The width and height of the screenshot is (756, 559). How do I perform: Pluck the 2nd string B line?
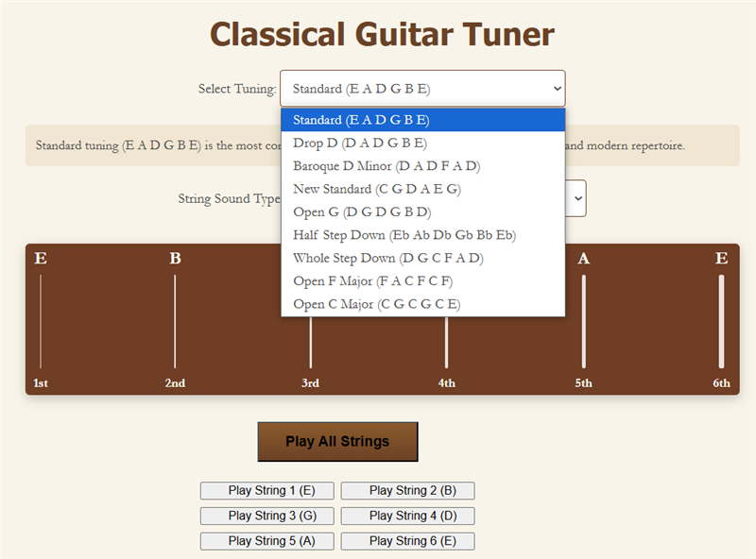point(175,321)
